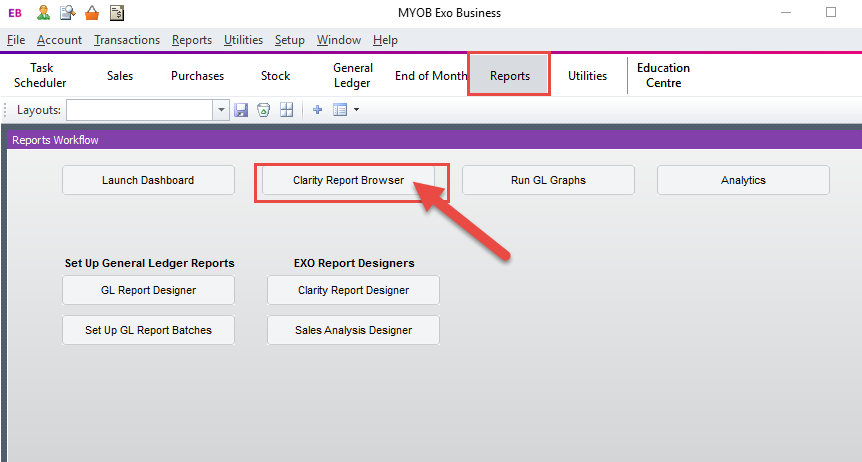862x462 pixels.
Task: Open the Clarity Report Browser
Action: coord(349,180)
